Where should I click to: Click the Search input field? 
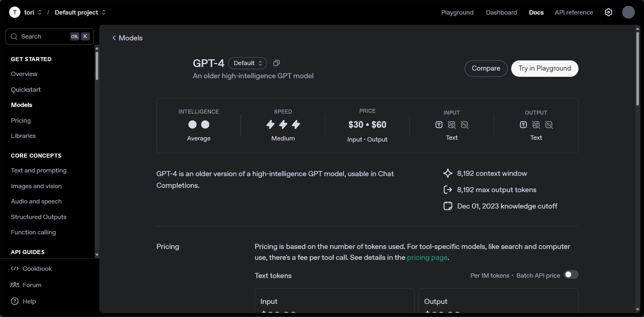pyautogui.click(x=49, y=36)
